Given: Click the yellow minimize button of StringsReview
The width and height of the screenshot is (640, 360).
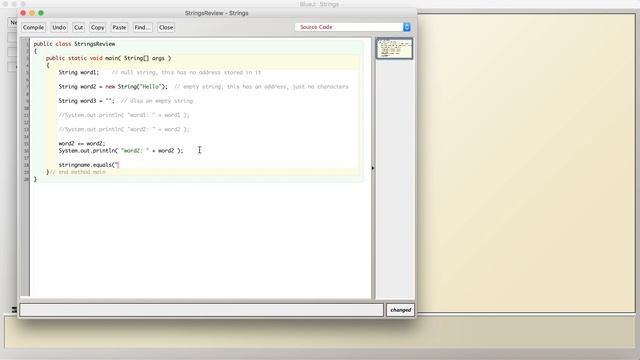Looking at the screenshot, I should tap(32, 13).
